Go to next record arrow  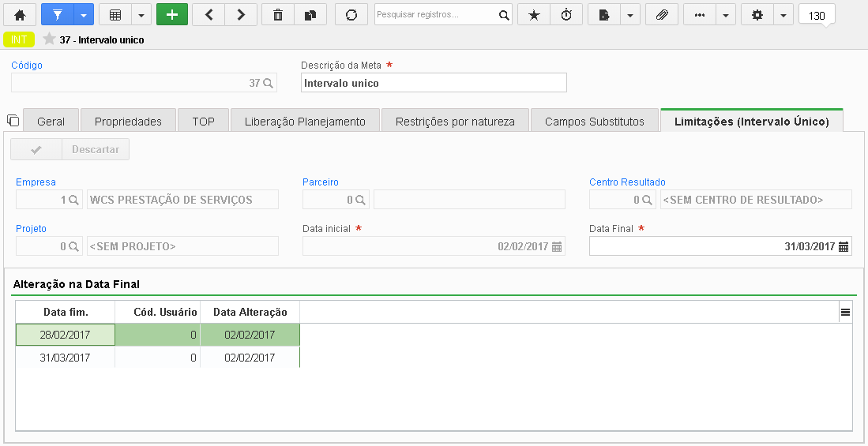241,15
